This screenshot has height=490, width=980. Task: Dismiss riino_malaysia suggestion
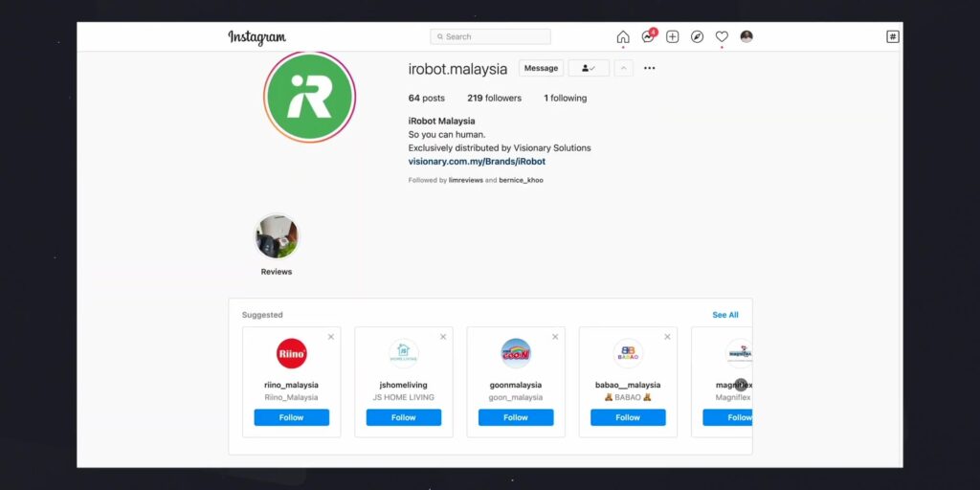pyautogui.click(x=331, y=337)
